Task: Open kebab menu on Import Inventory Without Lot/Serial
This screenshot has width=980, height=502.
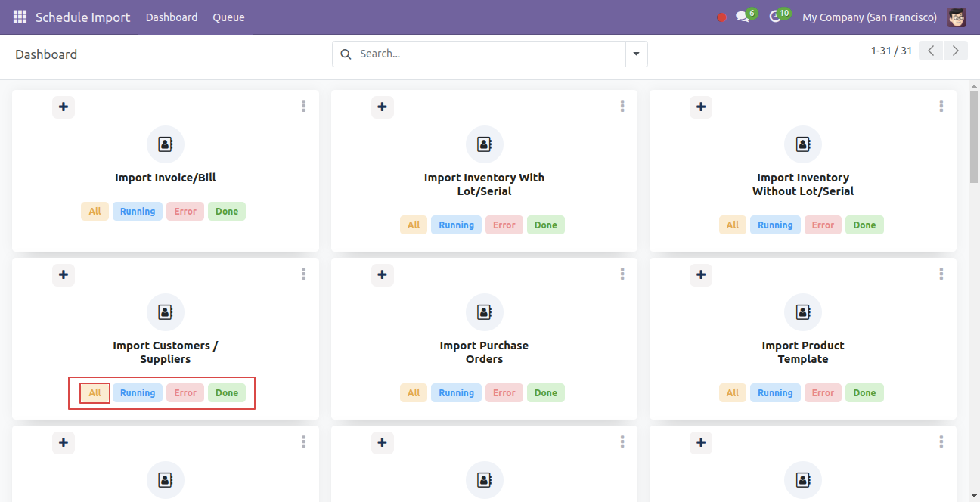Action: tap(941, 107)
